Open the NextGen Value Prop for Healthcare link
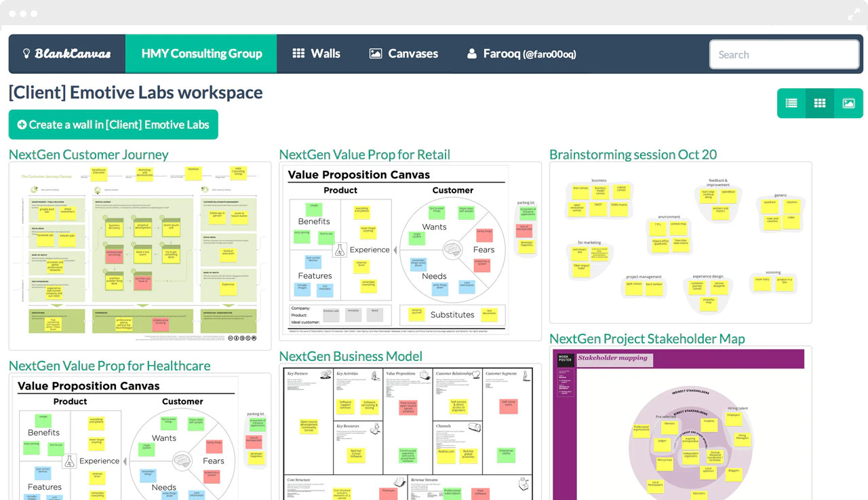The width and height of the screenshot is (868, 500). pyautogui.click(x=110, y=366)
